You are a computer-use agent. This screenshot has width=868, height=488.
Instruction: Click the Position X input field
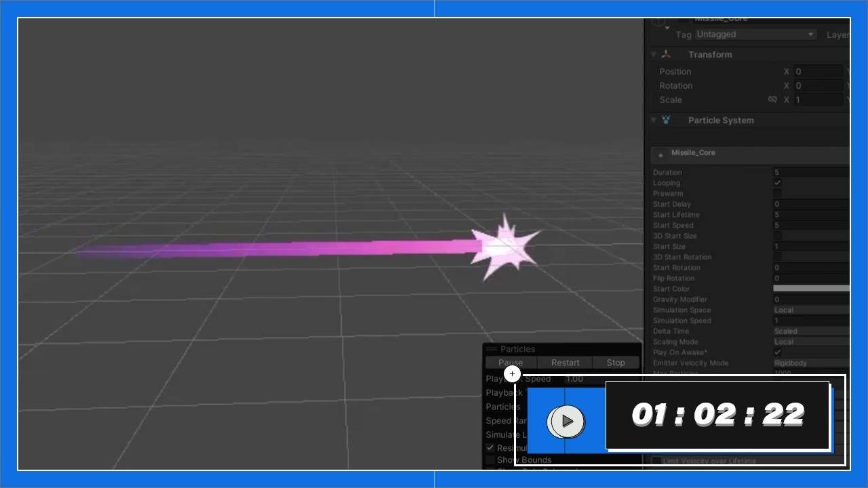pyautogui.click(x=818, y=72)
